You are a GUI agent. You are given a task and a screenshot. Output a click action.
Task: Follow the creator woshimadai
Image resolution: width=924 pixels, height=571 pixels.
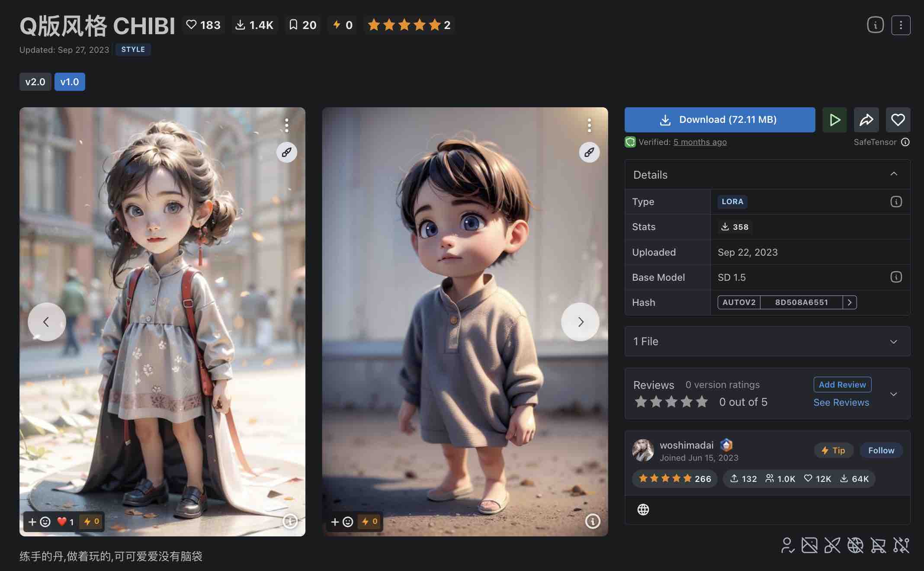point(881,450)
